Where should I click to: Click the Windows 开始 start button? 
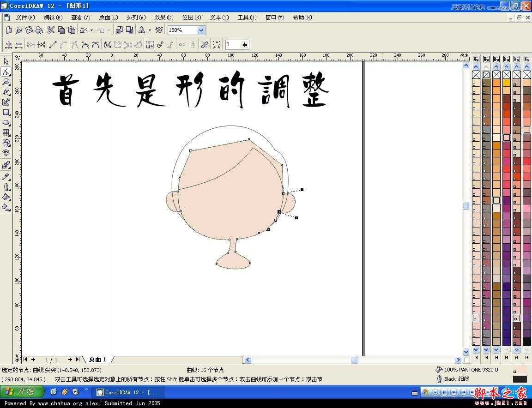[22, 392]
